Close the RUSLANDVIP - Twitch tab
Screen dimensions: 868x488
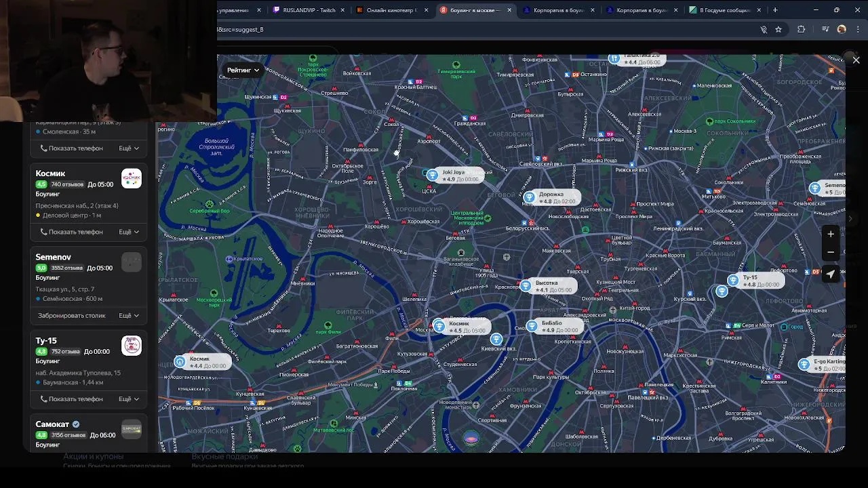point(342,10)
